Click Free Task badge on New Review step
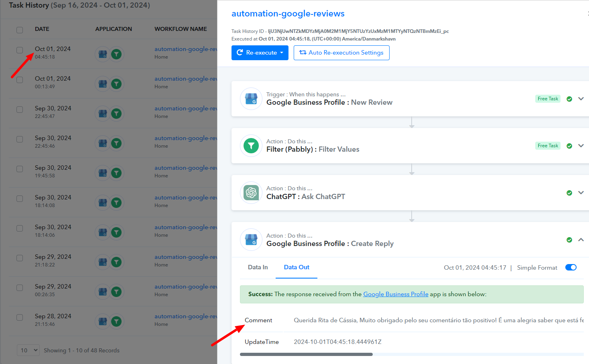Screen dimensions: 589x364 pos(548,99)
